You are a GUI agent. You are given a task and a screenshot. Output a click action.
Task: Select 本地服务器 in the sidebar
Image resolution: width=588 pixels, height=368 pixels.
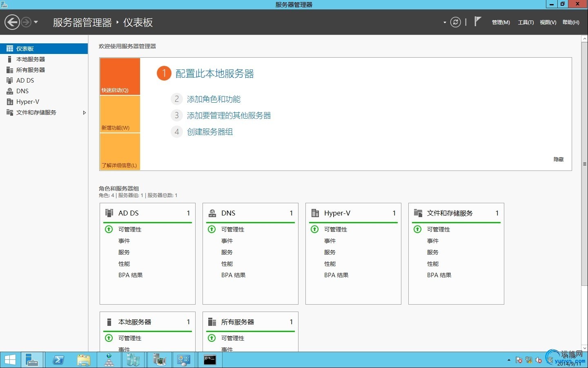pos(44,59)
